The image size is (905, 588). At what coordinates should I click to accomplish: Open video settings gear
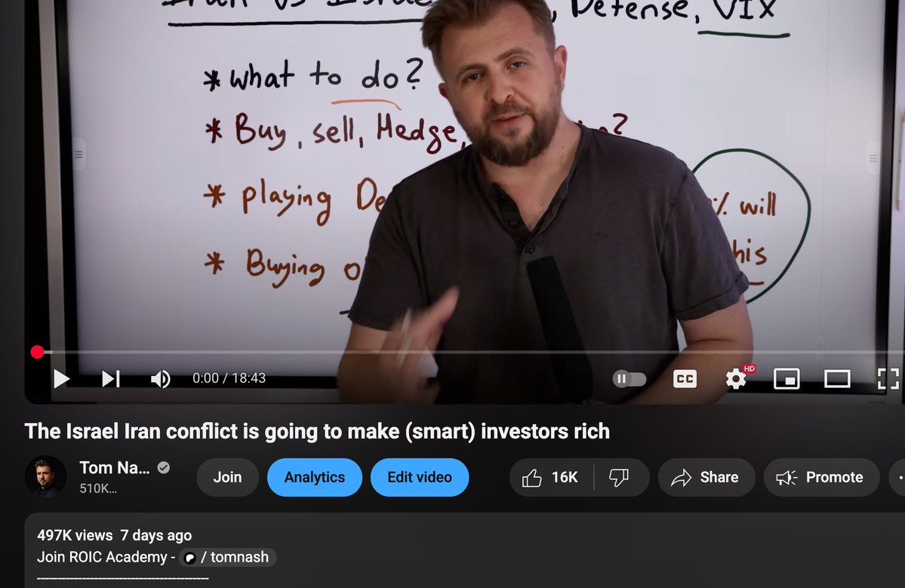pos(736,378)
